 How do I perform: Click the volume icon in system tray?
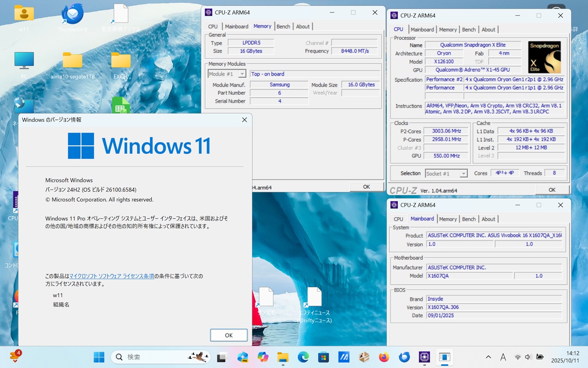528,357
